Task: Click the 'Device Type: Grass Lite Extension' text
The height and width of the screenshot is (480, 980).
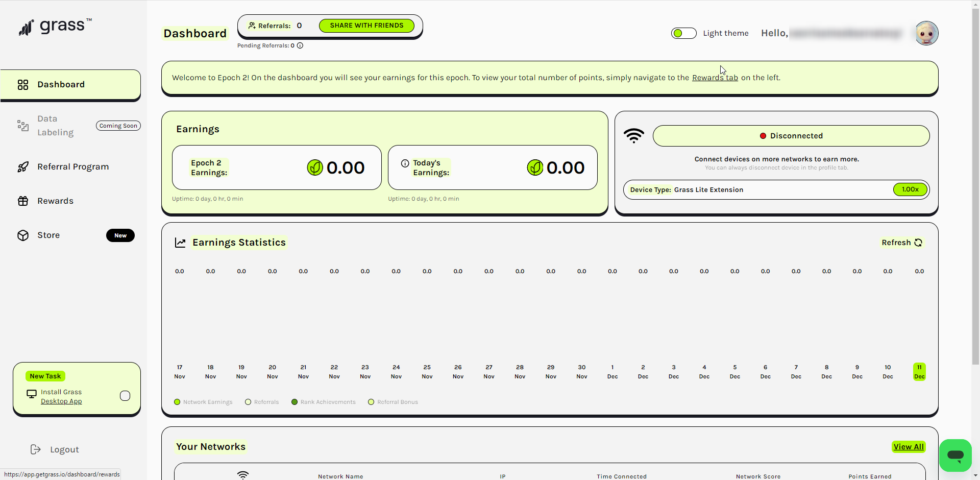Action: [687, 190]
